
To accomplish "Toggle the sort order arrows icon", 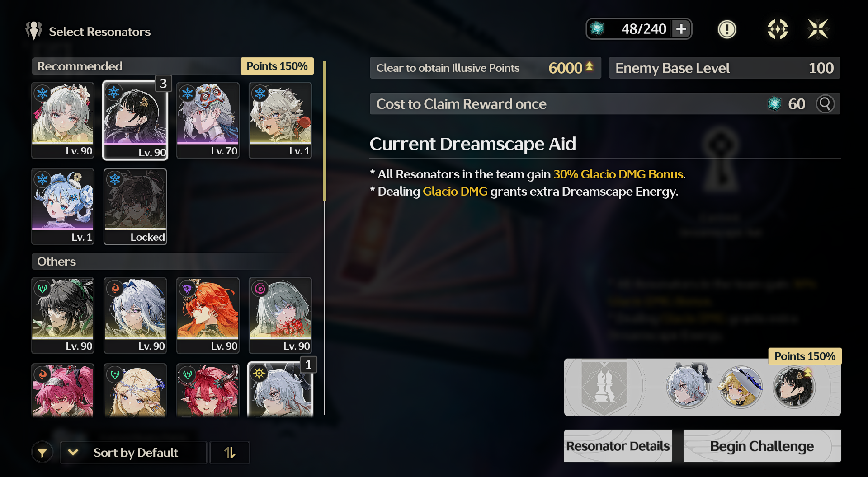I will (230, 453).
